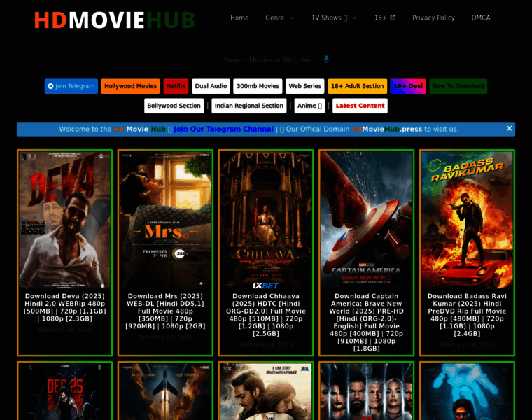This screenshot has width=532, height=420.
Task: Open the Dual Audio category
Action: [211, 86]
